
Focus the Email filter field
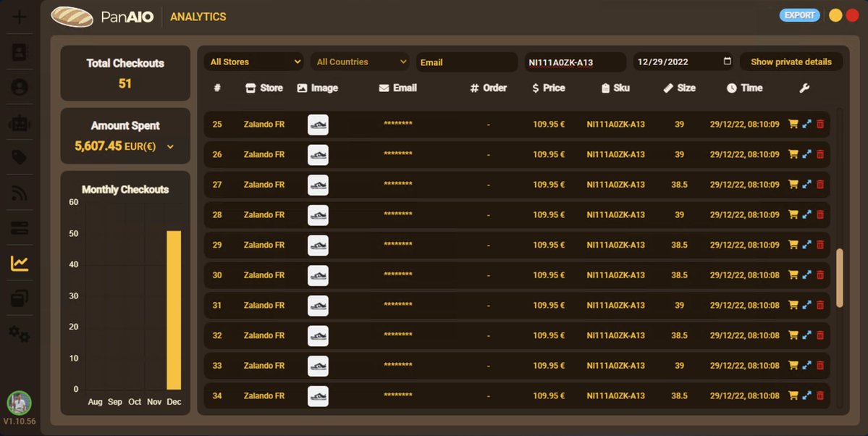pyautogui.click(x=467, y=62)
